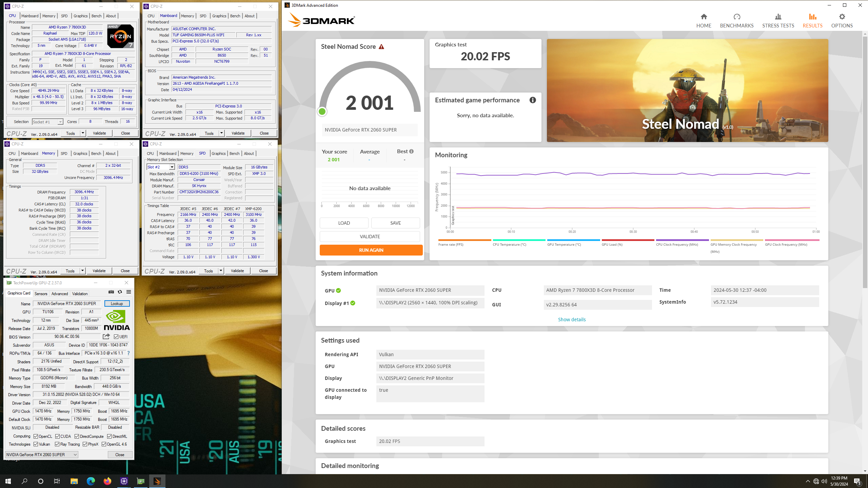Open 3DMark Home page icon
Screen dimensions: 868x488
tap(704, 17)
